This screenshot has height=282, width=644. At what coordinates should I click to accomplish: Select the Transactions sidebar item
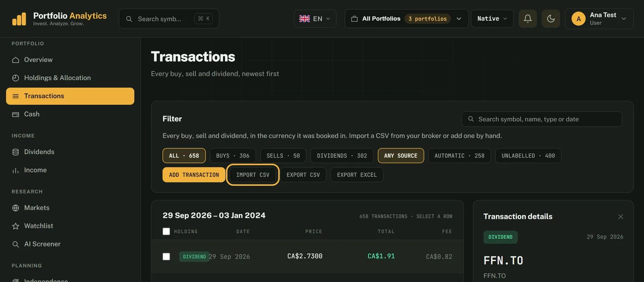click(x=70, y=96)
